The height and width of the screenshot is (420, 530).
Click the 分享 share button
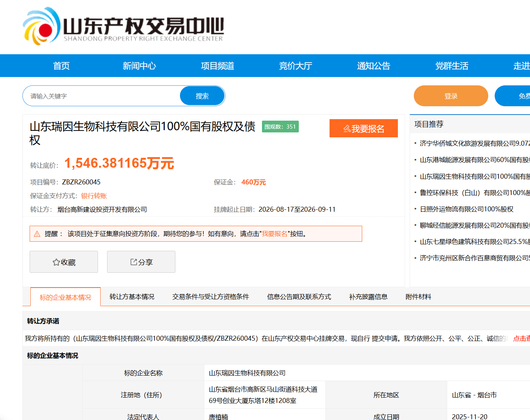tap(141, 262)
